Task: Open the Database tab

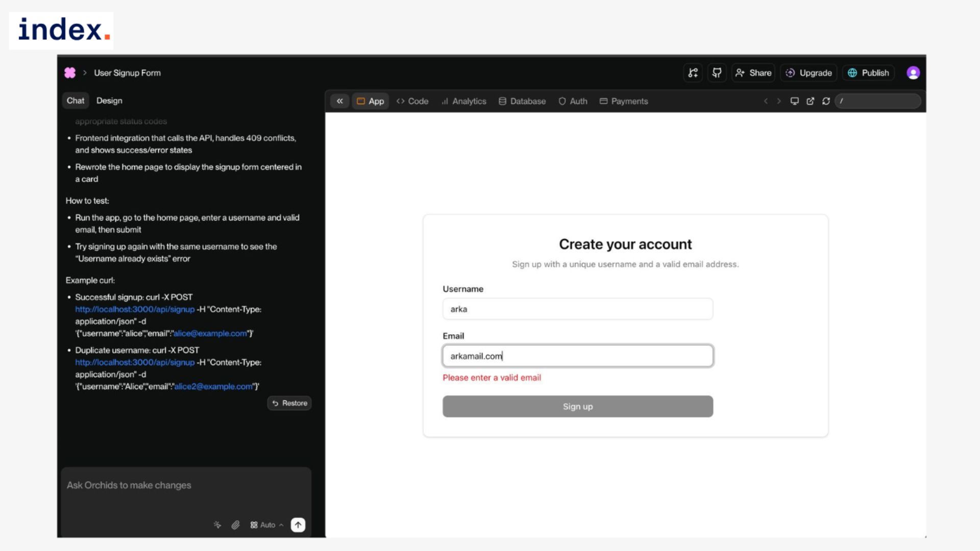Action: tap(522, 101)
